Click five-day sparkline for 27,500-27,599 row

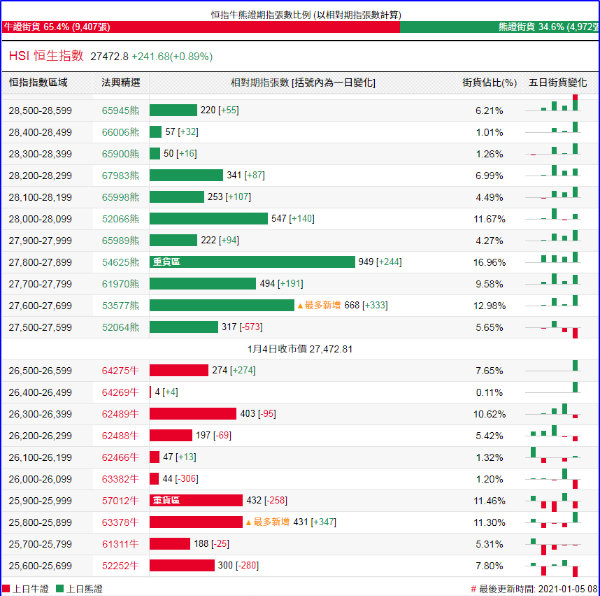point(553,329)
